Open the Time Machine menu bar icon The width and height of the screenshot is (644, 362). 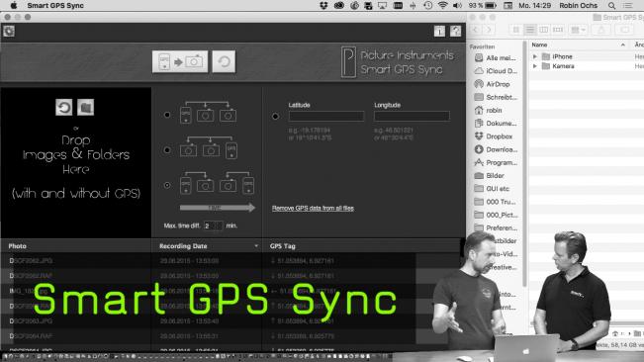tap(427, 5)
